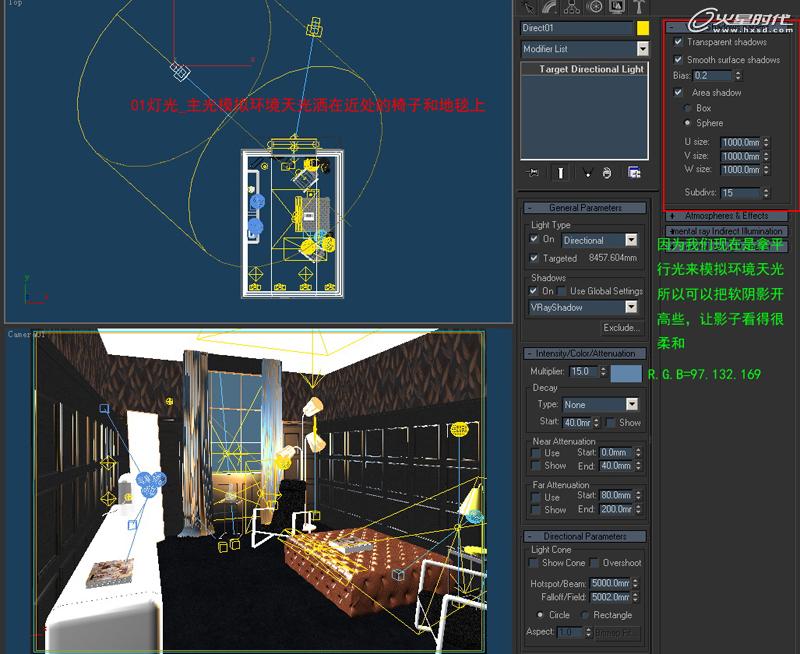Toggle the Targeted checkbox

coord(534,258)
